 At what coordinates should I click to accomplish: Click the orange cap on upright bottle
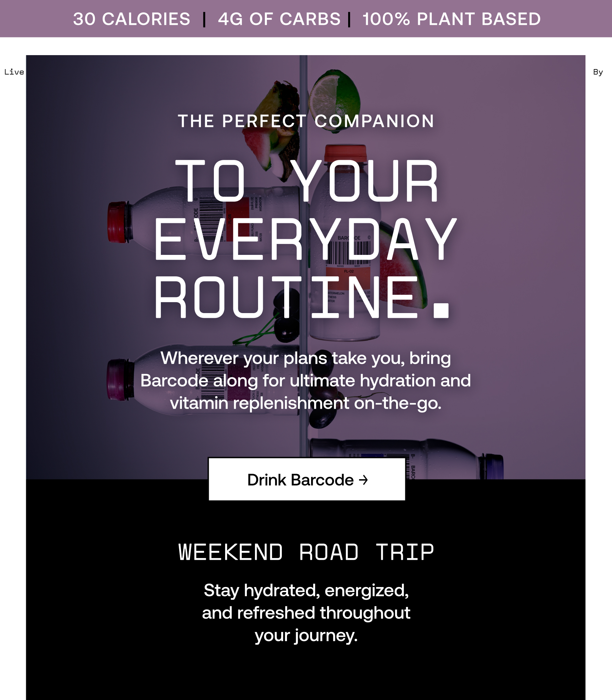345,153
